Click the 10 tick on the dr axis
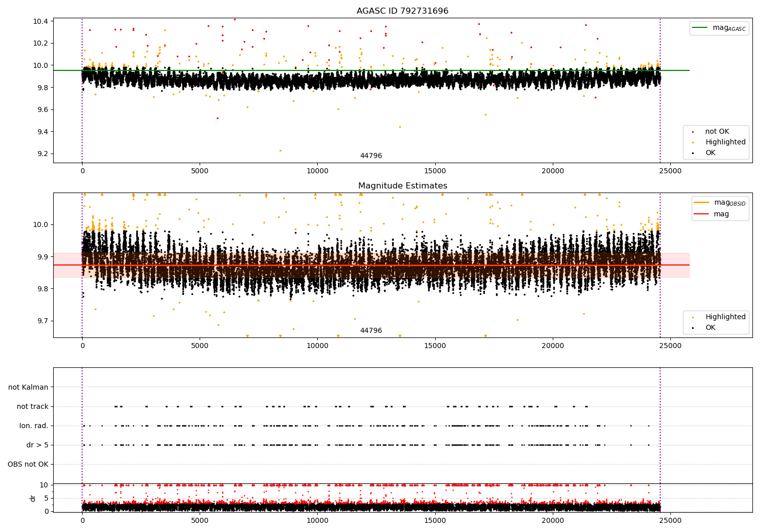This screenshot has height=532, width=760. point(45,485)
